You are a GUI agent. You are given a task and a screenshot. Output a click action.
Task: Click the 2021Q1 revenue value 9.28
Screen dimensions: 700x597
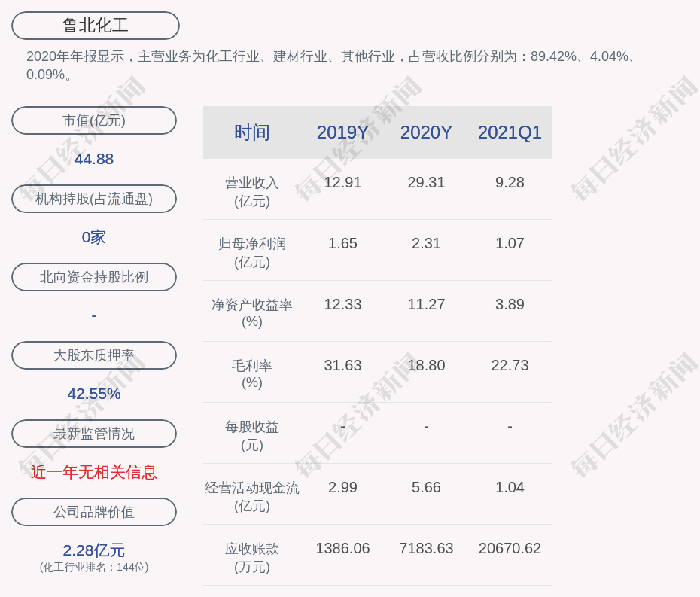(x=510, y=183)
